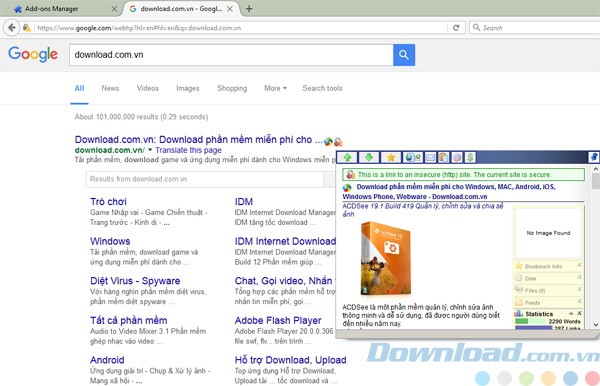
Task: Click the purple disc icon in preview toolbar
Action: 457,157
